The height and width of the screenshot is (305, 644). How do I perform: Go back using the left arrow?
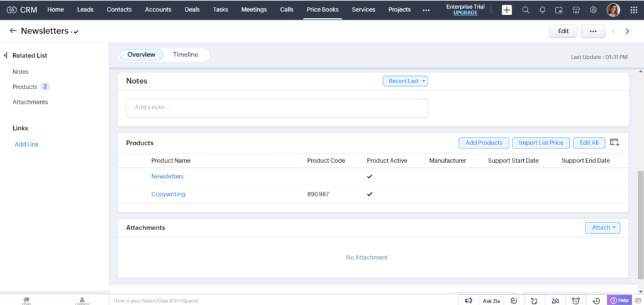tap(13, 31)
